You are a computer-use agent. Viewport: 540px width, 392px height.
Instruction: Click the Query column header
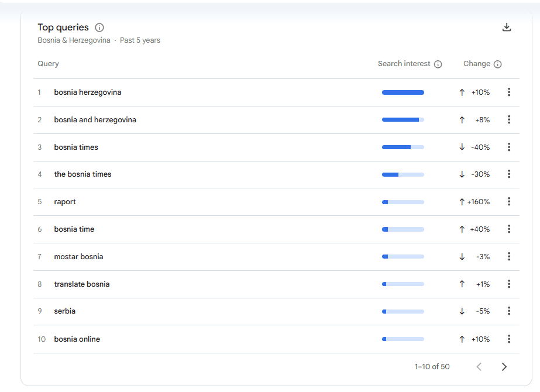pos(48,64)
